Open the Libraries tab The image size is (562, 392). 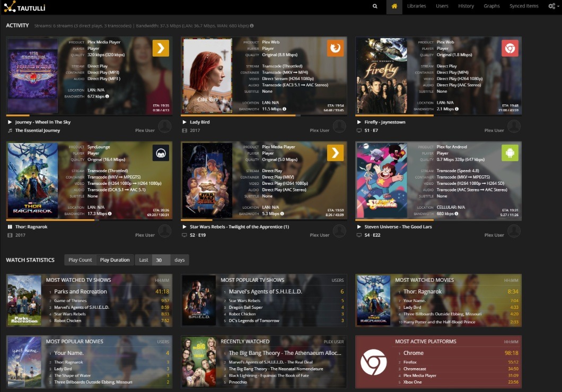pos(416,6)
